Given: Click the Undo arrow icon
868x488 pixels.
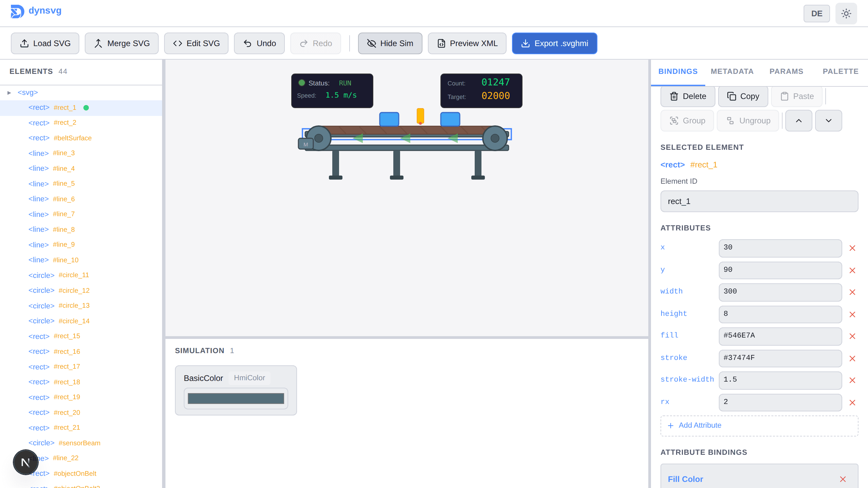Looking at the screenshot, I should tap(246, 43).
